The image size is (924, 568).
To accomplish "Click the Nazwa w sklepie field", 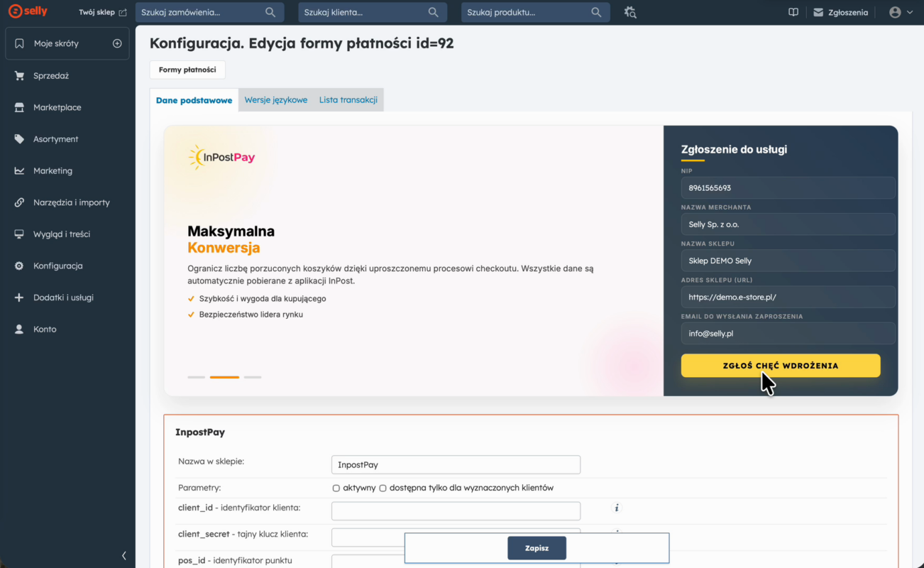I will [x=456, y=465].
